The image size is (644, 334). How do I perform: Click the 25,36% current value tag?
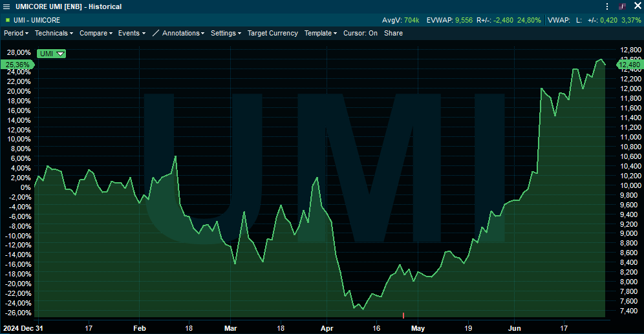coord(17,65)
